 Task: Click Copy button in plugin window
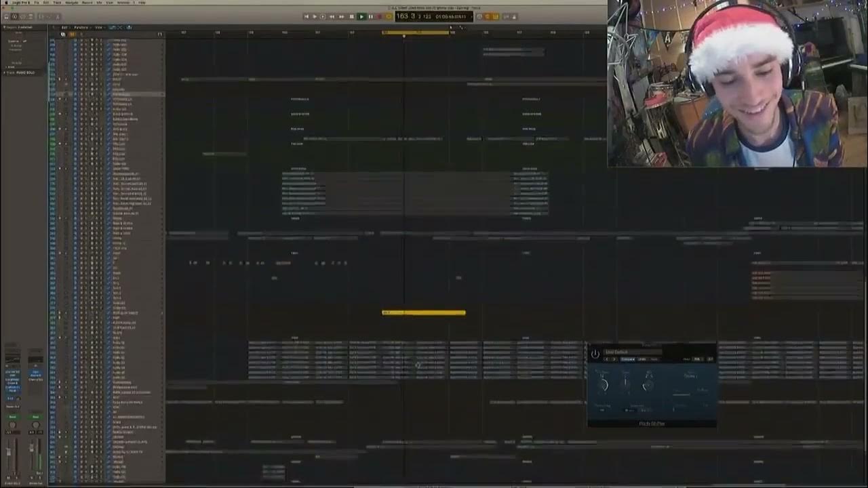pyautogui.click(x=642, y=359)
